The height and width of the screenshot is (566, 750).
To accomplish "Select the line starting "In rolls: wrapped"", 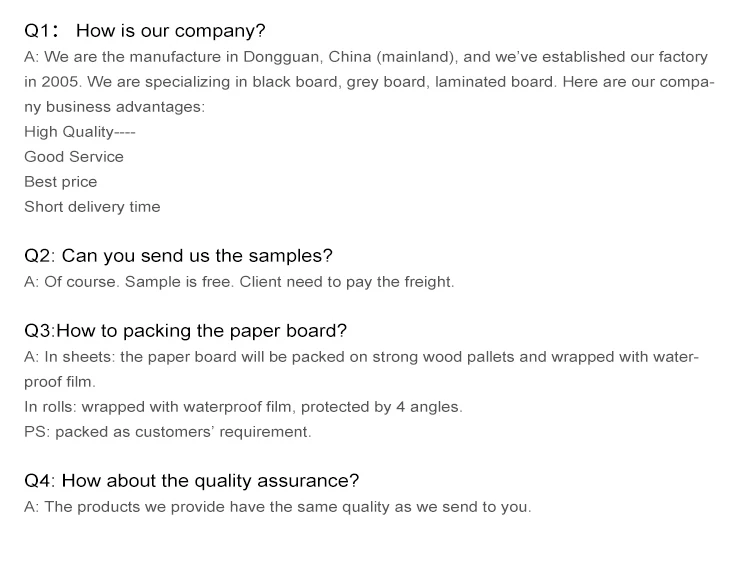I will click(243, 407).
